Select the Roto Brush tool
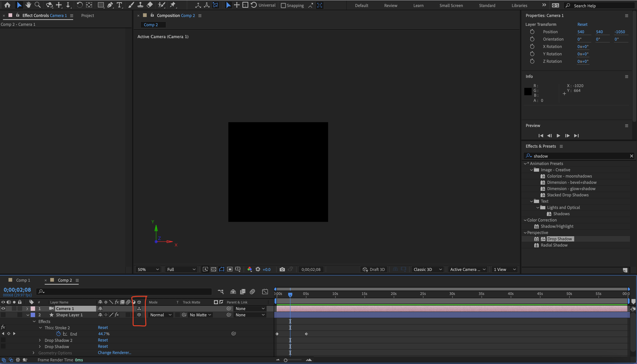 point(162,5)
